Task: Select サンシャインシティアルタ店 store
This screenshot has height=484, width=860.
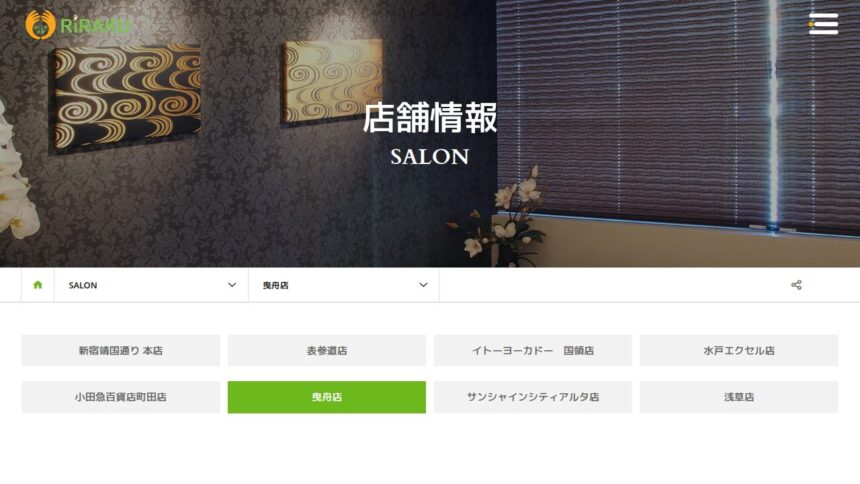Action: tap(533, 397)
